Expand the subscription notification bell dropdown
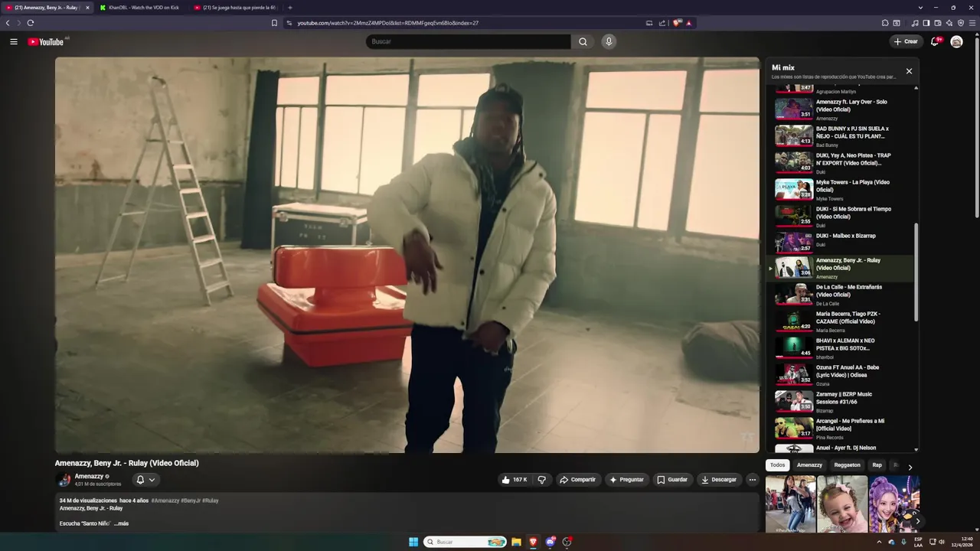 (x=145, y=480)
